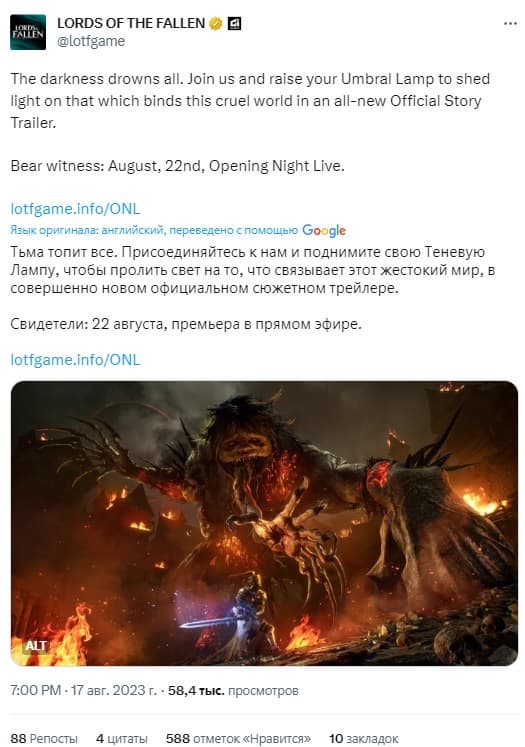Open the attached game artwork image
525x747 pixels.
click(264, 523)
